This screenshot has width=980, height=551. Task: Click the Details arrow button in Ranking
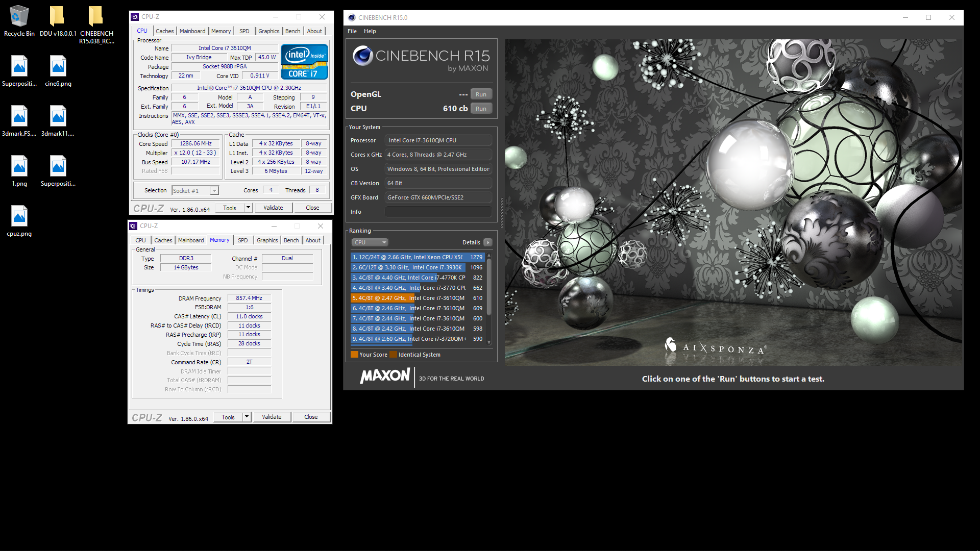tap(488, 242)
